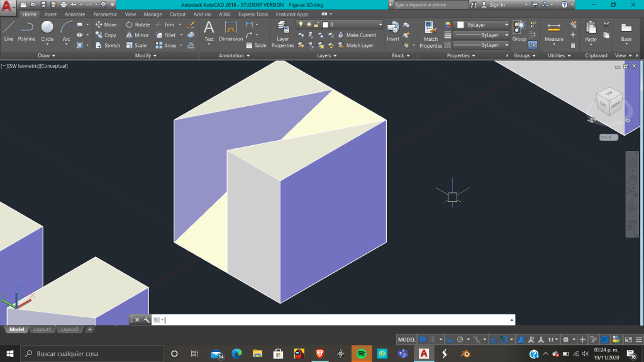Open the ByLayer object color selector
The height and width of the screenshot is (362, 644).
(482, 25)
